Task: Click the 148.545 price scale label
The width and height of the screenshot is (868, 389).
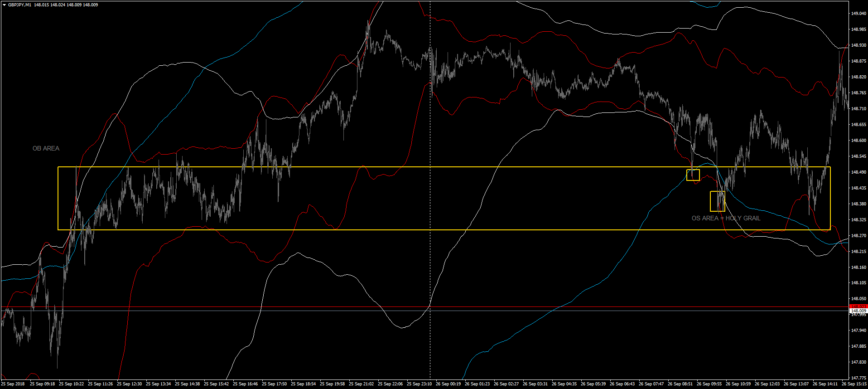Action: click(x=858, y=156)
